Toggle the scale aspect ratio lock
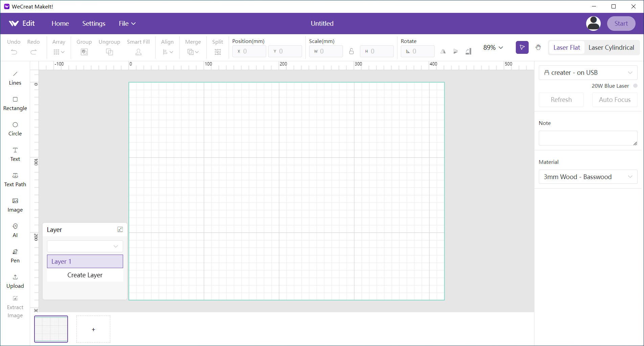 click(351, 51)
